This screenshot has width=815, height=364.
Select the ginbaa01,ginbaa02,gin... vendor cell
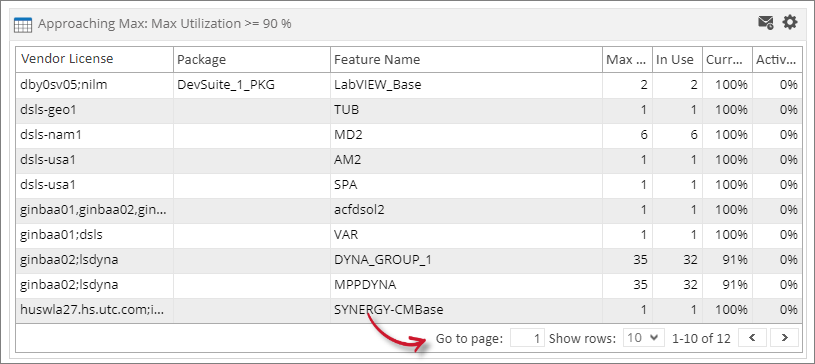[95, 210]
